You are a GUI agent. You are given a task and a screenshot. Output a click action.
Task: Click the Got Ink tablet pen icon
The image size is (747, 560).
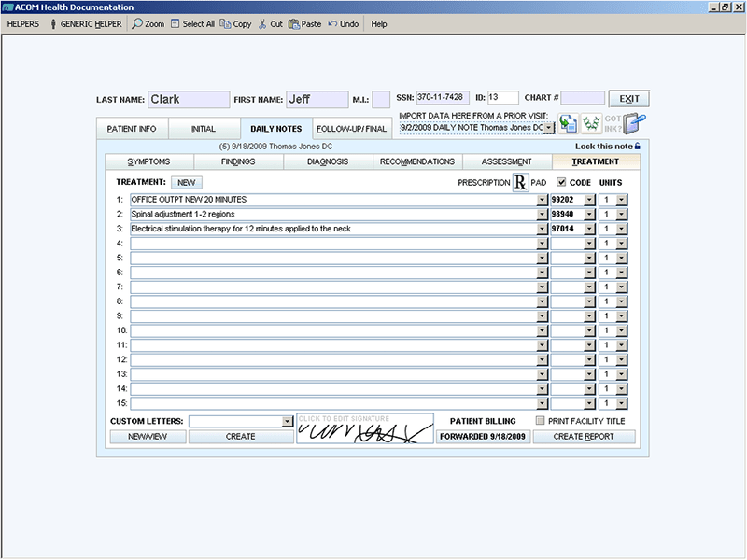click(x=635, y=123)
